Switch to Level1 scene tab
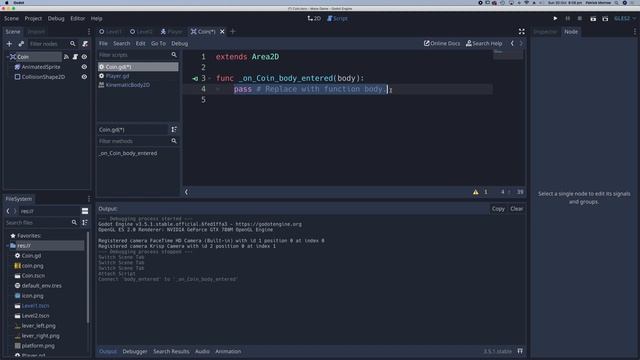This screenshot has width=640, height=360. tap(110, 31)
